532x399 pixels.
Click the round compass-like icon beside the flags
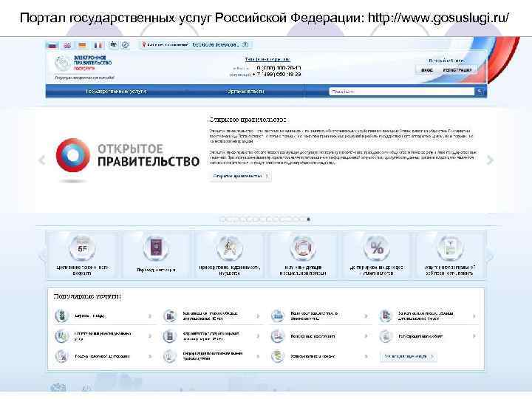pos(125,45)
